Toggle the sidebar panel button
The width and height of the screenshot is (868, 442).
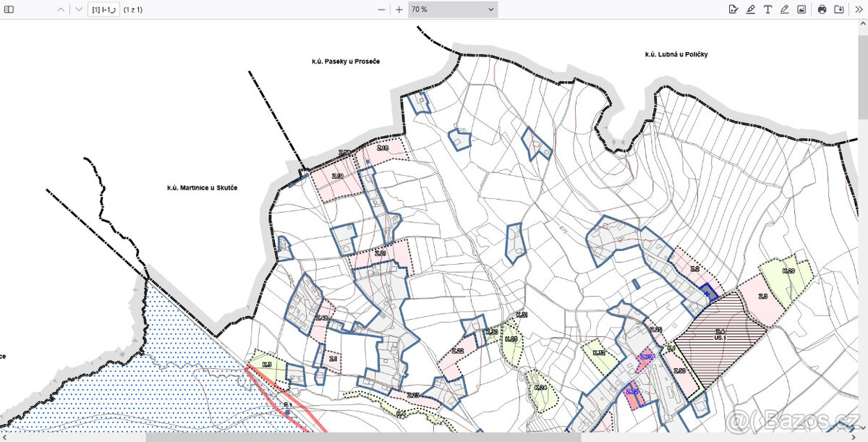(10, 9)
